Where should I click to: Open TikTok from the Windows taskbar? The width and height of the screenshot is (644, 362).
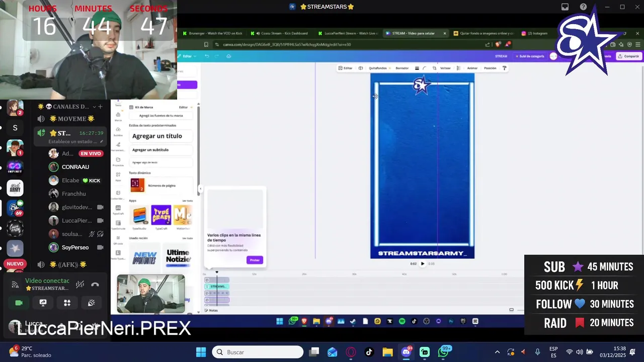369,352
